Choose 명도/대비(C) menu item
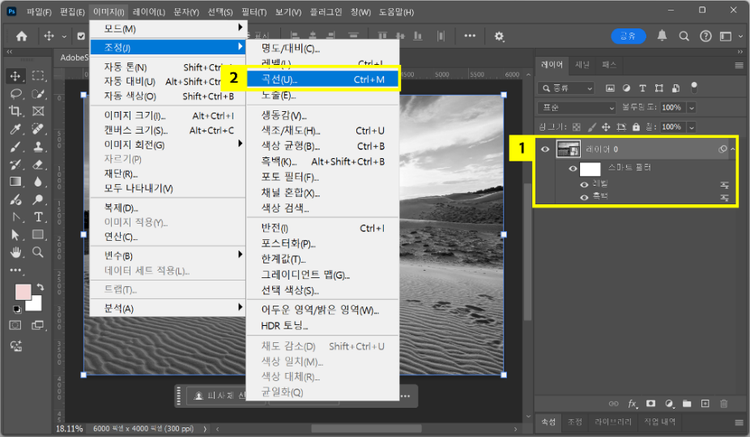Image resolution: width=750 pixels, height=437 pixels. (322, 48)
